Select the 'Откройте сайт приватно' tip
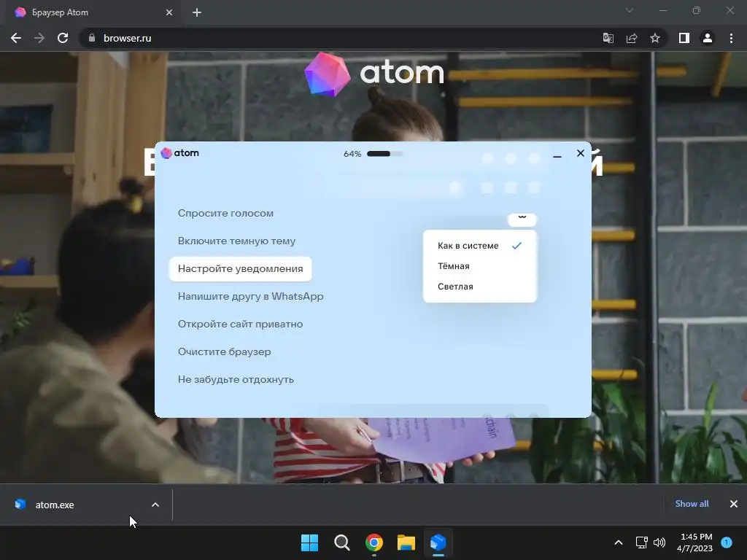The image size is (747, 560). tap(241, 324)
